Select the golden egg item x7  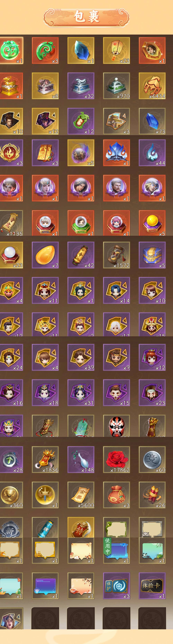(45, 255)
